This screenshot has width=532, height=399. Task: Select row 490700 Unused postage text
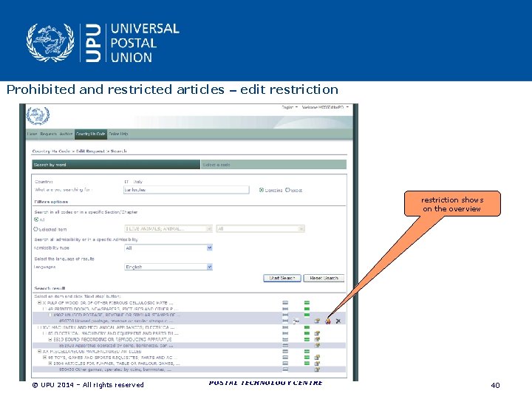click(116, 321)
